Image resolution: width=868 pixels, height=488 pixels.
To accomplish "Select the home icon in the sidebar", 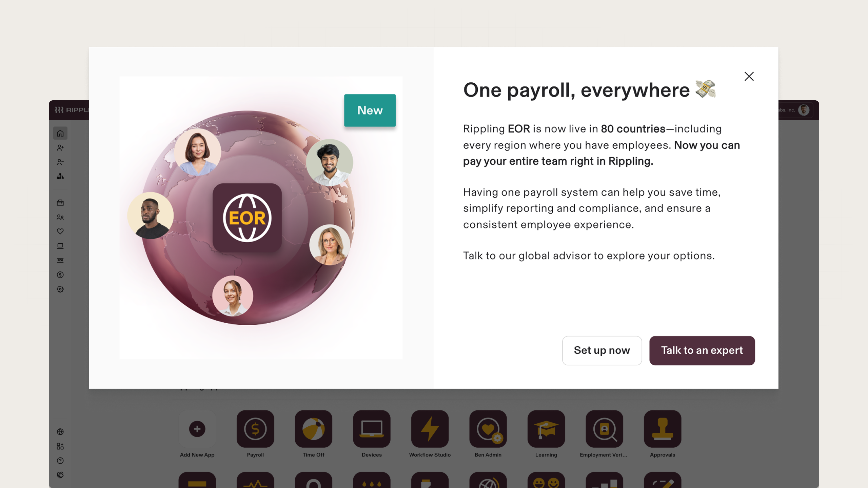I will click(60, 133).
